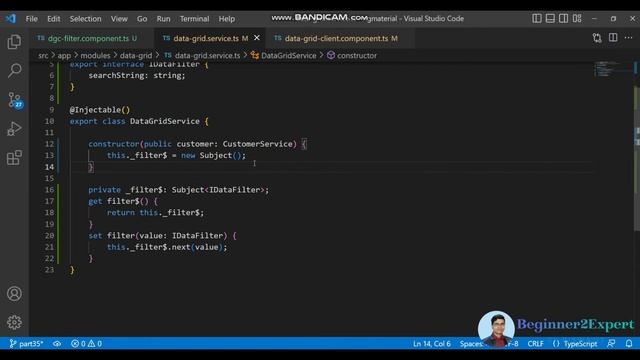Screen dimensions: 640x360
Task: Toggle primary side bar layout icon
Action: (x=537, y=18)
